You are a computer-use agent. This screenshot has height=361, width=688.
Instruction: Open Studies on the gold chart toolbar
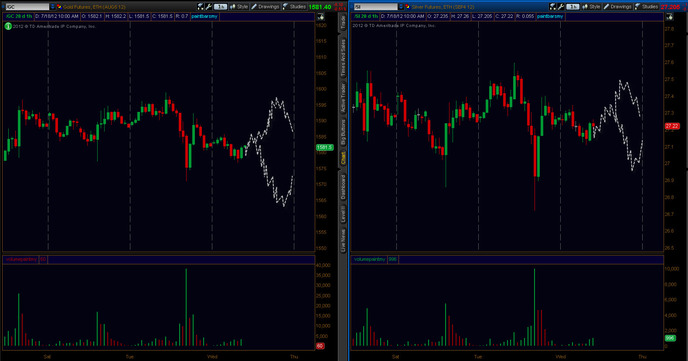pyautogui.click(x=294, y=7)
